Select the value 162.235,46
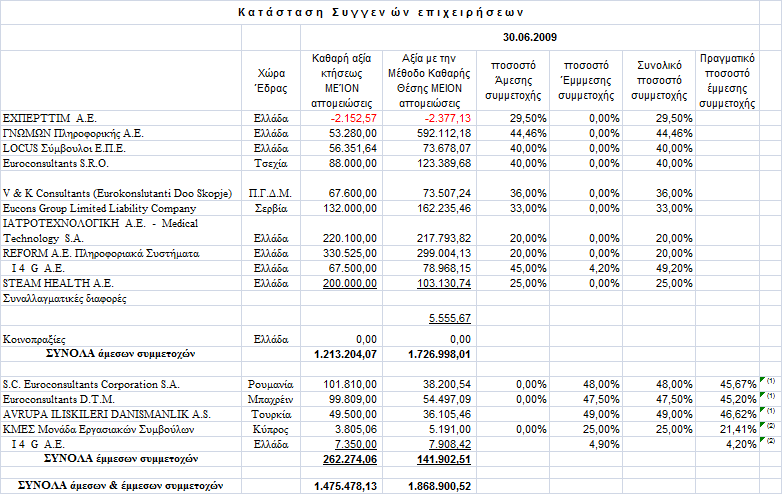782x494 pixels. click(x=444, y=208)
